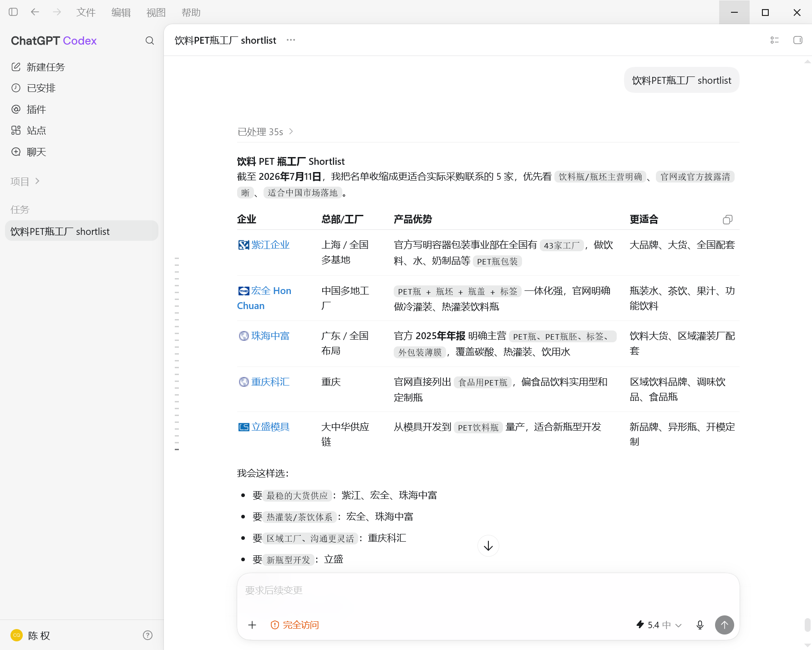Click the 新瓶型开发 highlighted tag

click(x=288, y=560)
